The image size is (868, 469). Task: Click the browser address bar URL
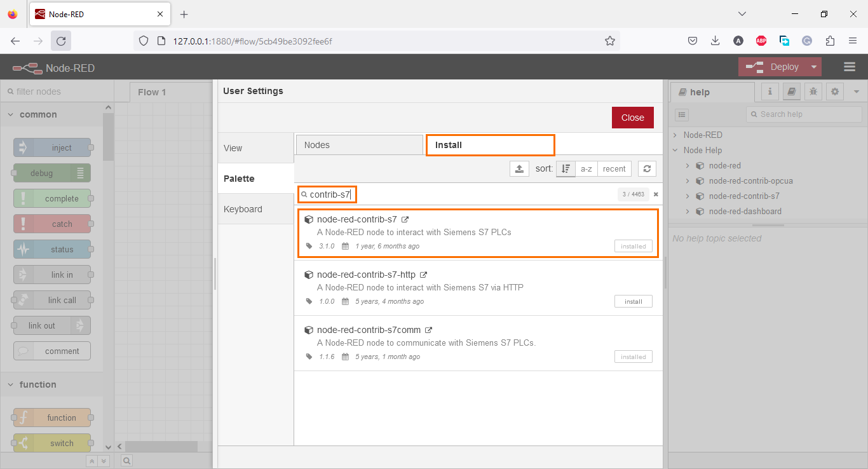coord(253,41)
